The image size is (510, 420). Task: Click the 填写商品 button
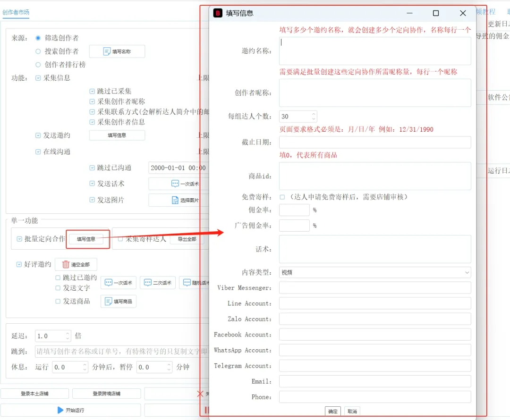point(119,302)
